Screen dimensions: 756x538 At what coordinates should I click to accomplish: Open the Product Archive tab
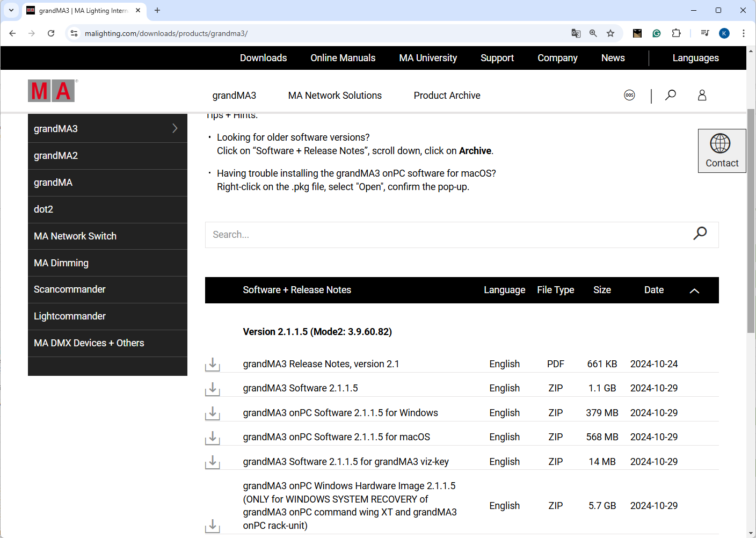click(447, 96)
